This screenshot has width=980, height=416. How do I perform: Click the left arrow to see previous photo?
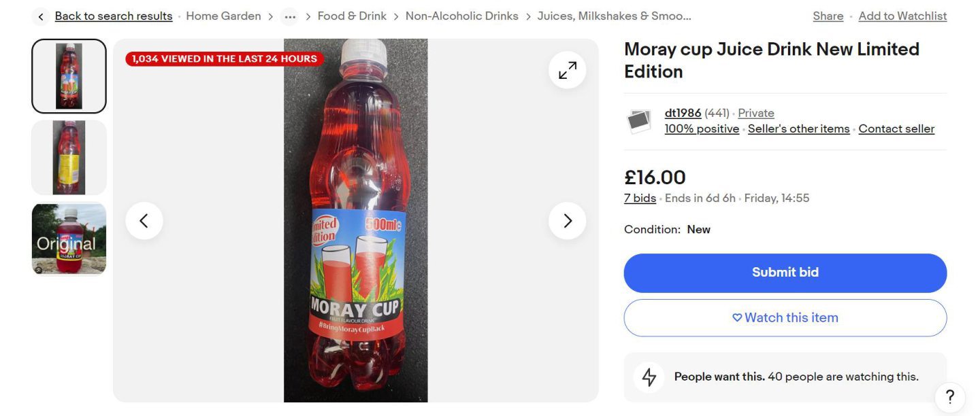(x=144, y=220)
